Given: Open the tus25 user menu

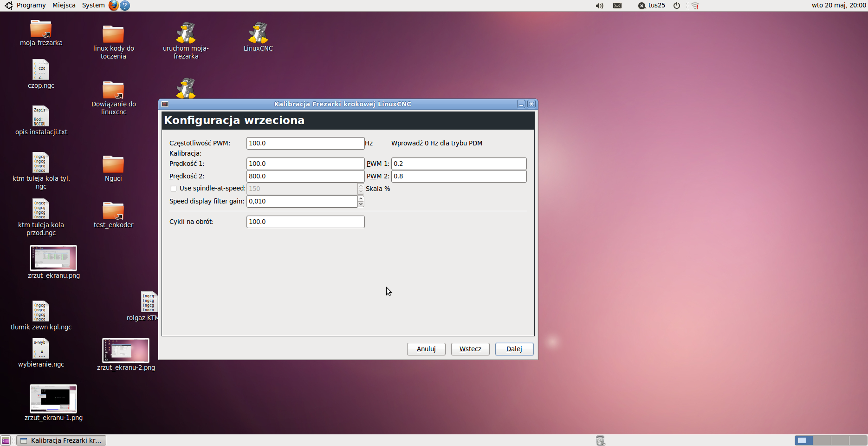Looking at the screenshot, I should [x=652, y=6].
